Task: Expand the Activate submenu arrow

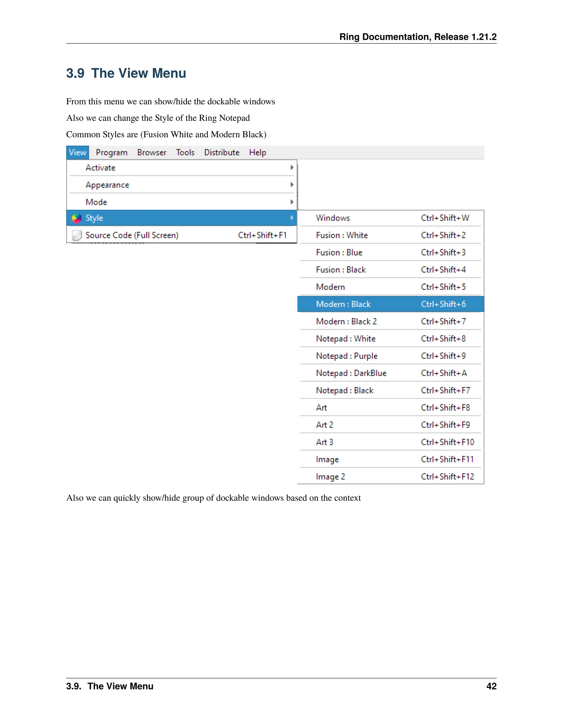Action: point(292,168)
